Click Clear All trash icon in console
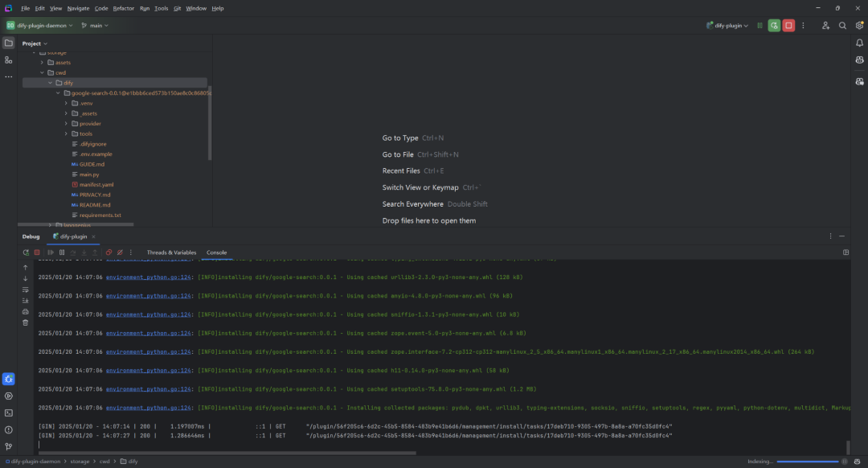The image size is (868, 468). [x=26, y=322]
